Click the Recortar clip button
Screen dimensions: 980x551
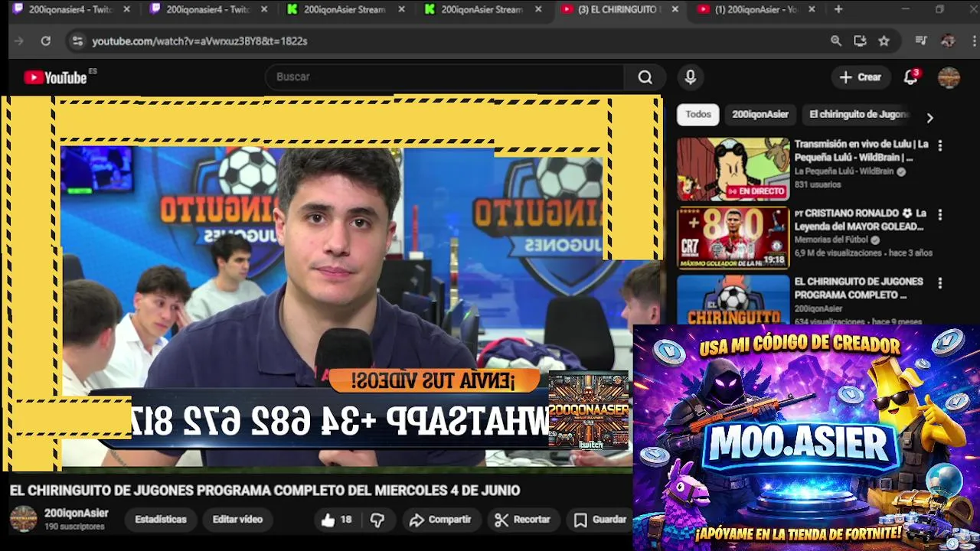click(x=523, y=520)
